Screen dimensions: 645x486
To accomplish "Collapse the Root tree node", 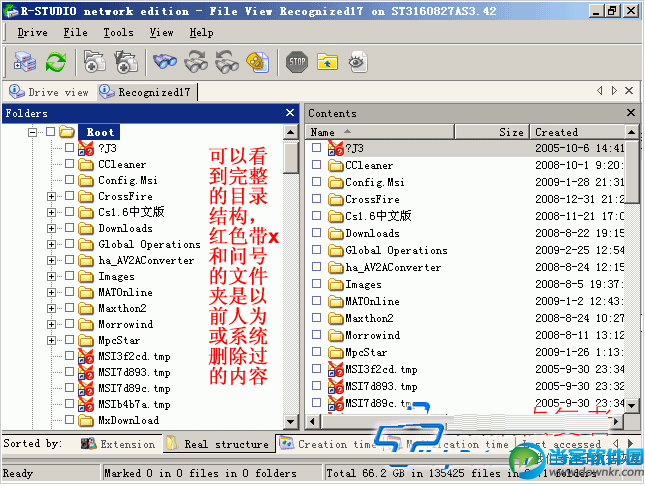I will point(32,132).
